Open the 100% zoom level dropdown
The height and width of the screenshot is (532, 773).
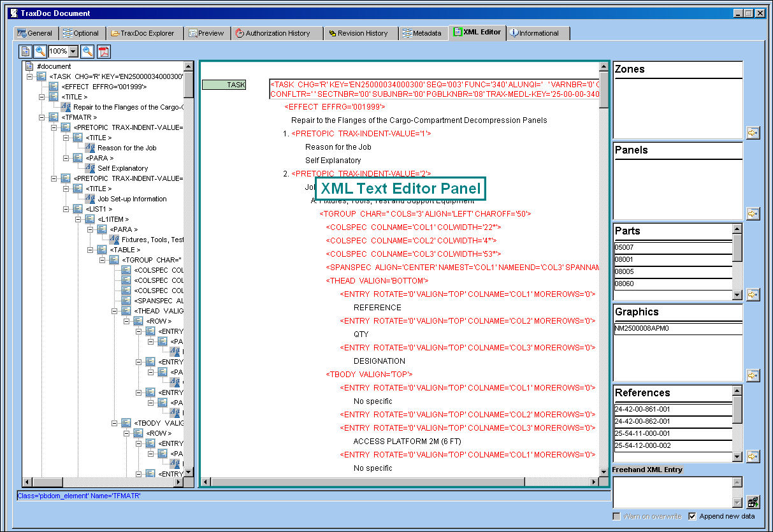(73, 51)
